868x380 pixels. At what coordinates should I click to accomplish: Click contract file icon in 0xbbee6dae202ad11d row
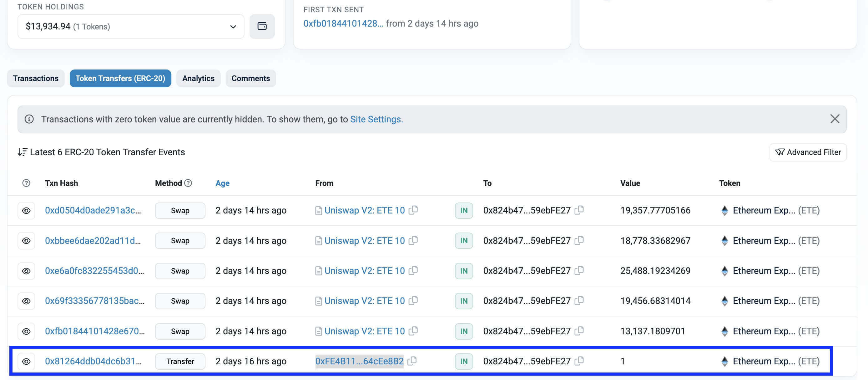coord(318,241)
